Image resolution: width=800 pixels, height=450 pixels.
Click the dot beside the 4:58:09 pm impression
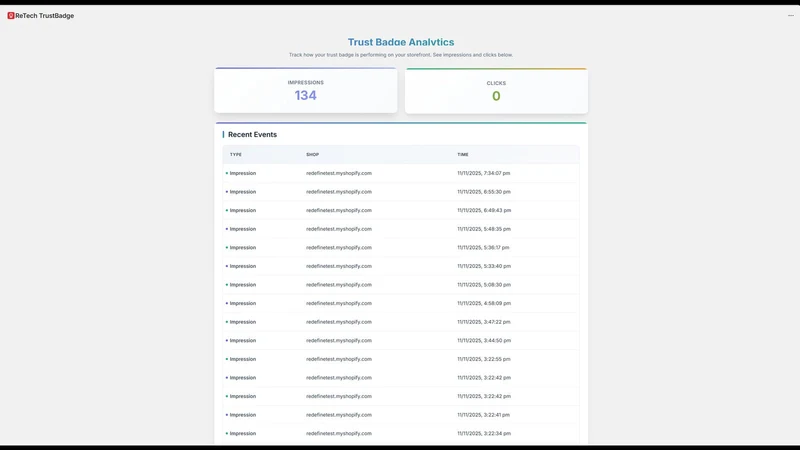click(x=227, y=304)
